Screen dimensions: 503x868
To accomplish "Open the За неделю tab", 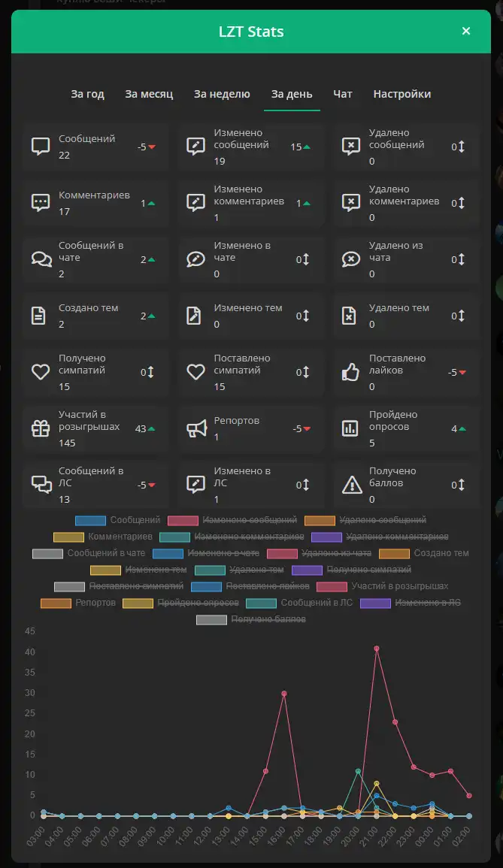I will [222, 94].
